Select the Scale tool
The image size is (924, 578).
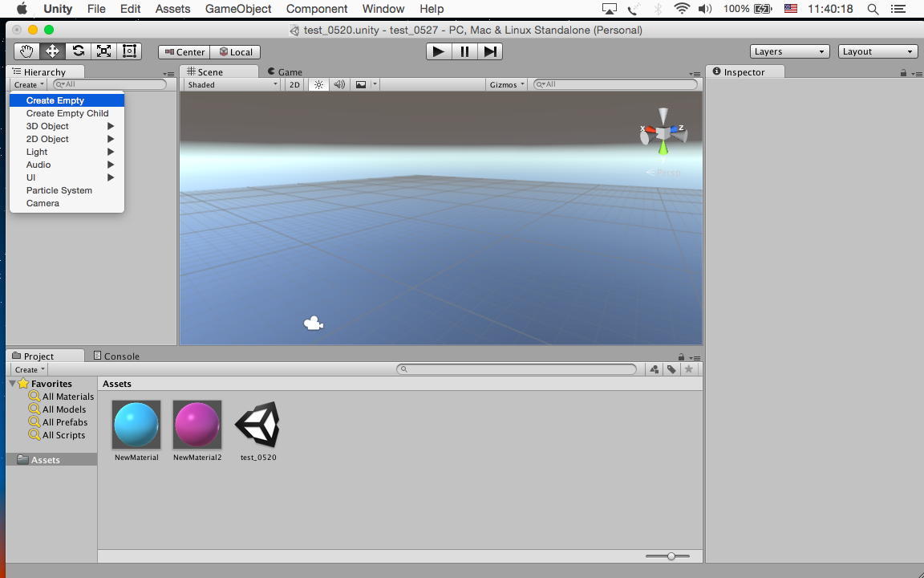103,51
